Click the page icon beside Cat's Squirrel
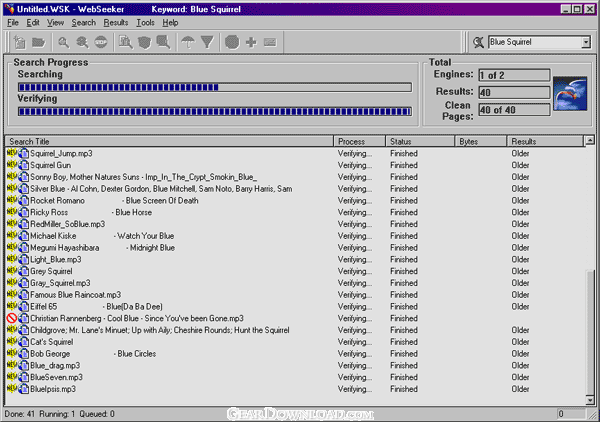Image resolution: width=600 pixels, height=422 pixels. 24,342
